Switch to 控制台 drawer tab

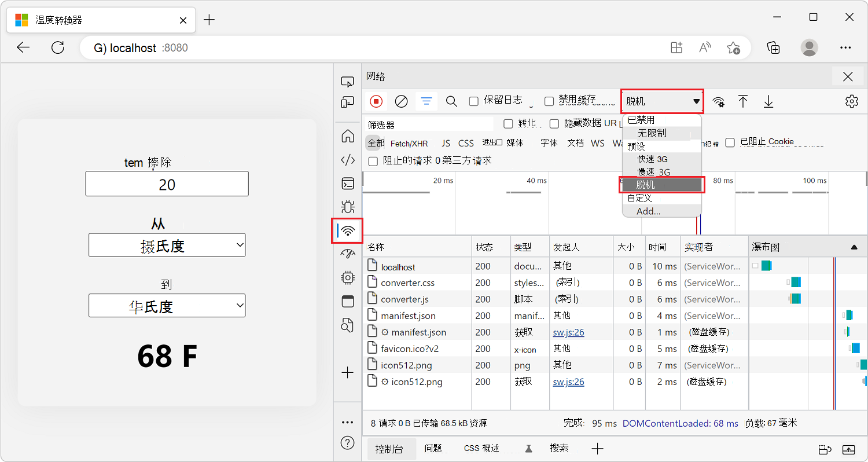coord(391,449)
